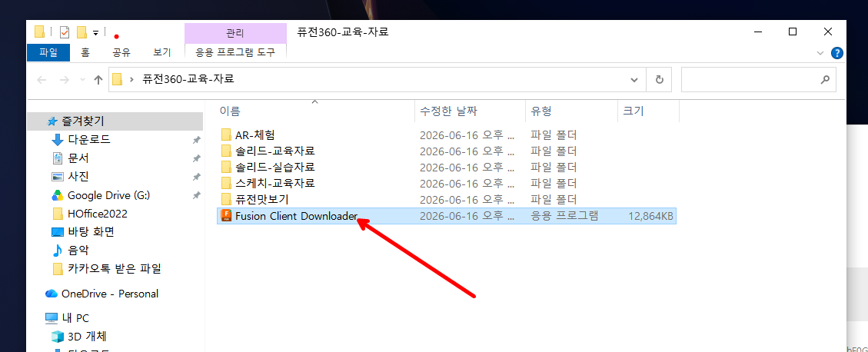Select the 솔리드-실습자료 folder
The width and height of the screenshot is (868, 352).
pyautogui.click(x=275, y=167)
